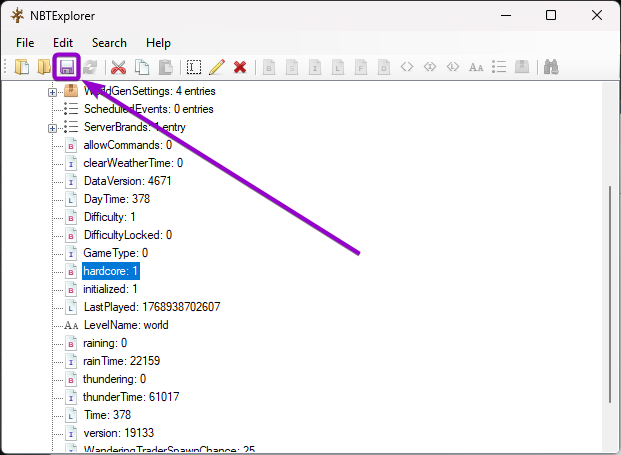Click the Paste clipboard icon

pos(166,67)
